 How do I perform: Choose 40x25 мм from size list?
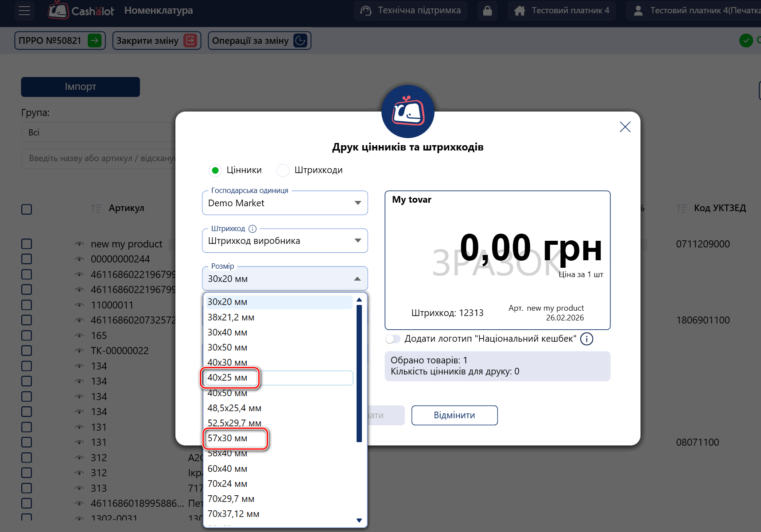[x=228, y=378]
